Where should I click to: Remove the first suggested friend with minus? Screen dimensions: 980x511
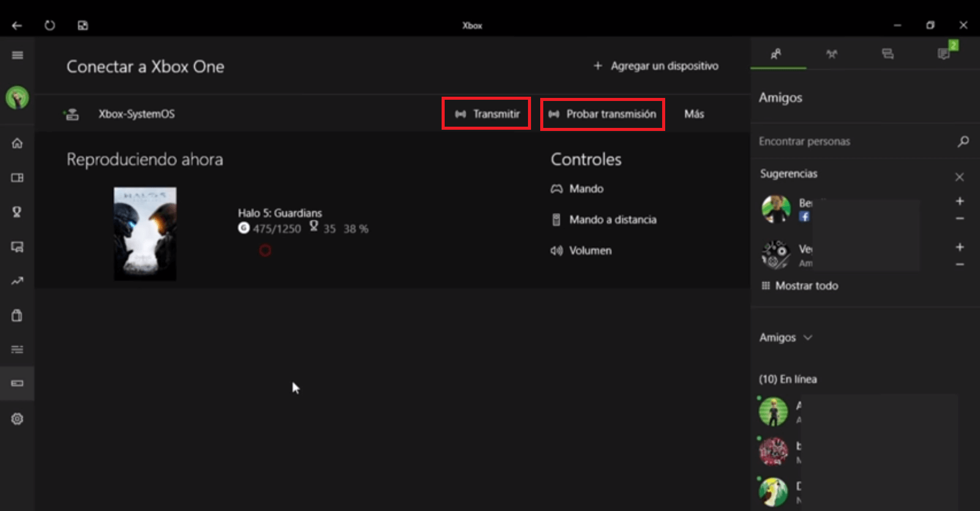point(960,218)
